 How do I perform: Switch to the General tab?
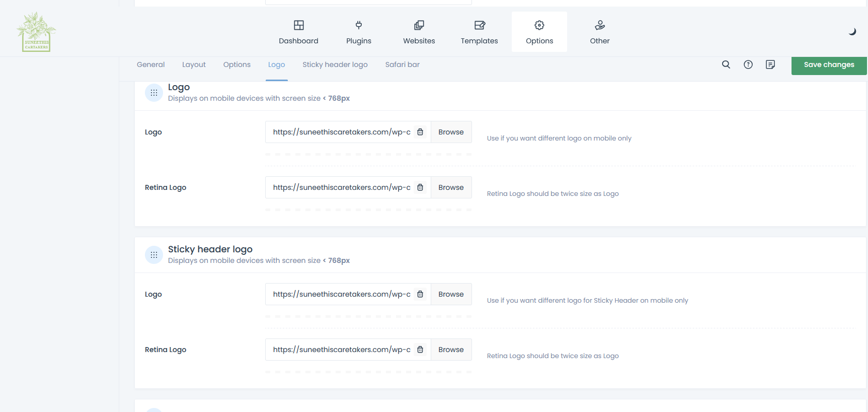click(x=150, y=64)
